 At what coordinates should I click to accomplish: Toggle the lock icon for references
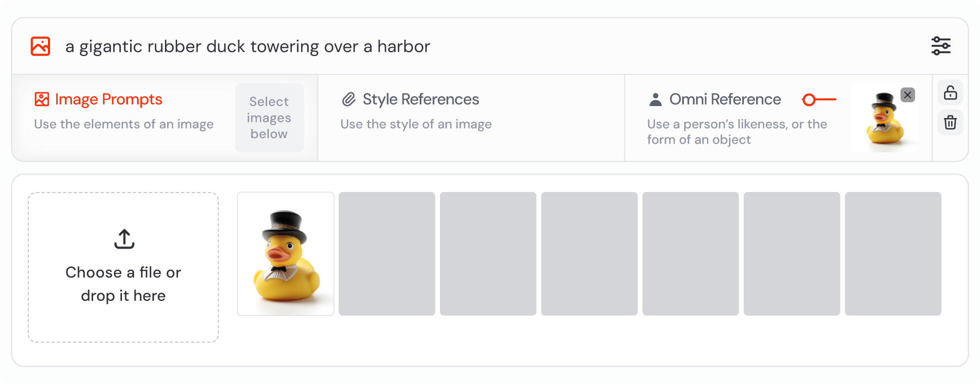pos(951,93)
